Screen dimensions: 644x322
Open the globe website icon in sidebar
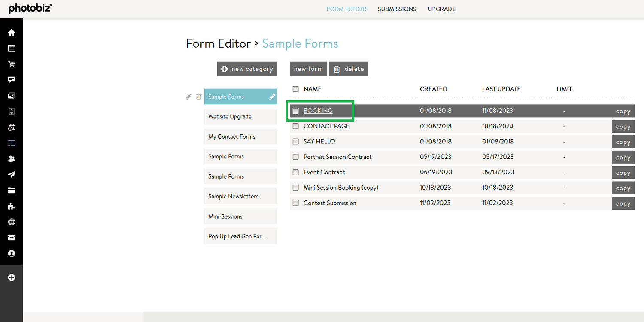[12, 222]
